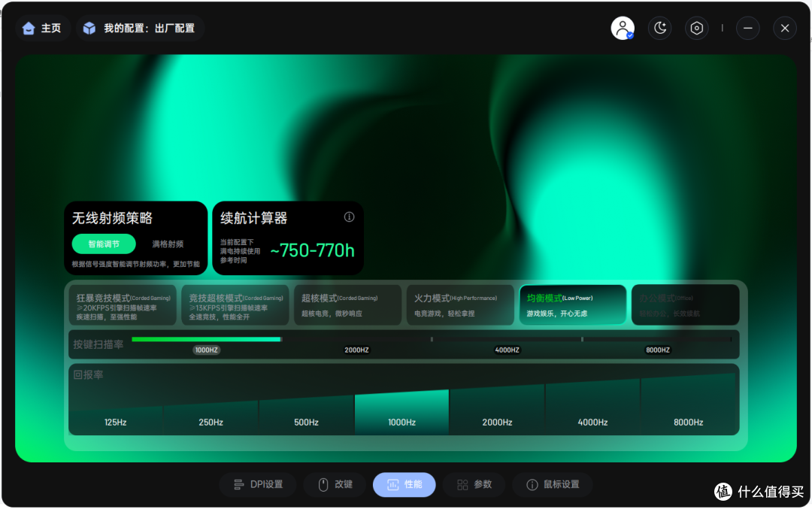Switch to the 改键 tab
Screen dimensions: 812x509
tap(335, 485)
